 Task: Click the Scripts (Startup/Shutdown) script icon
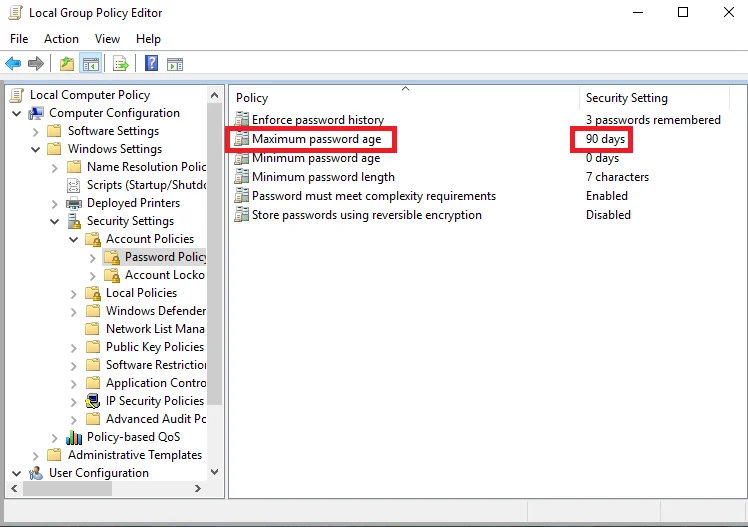73,185
